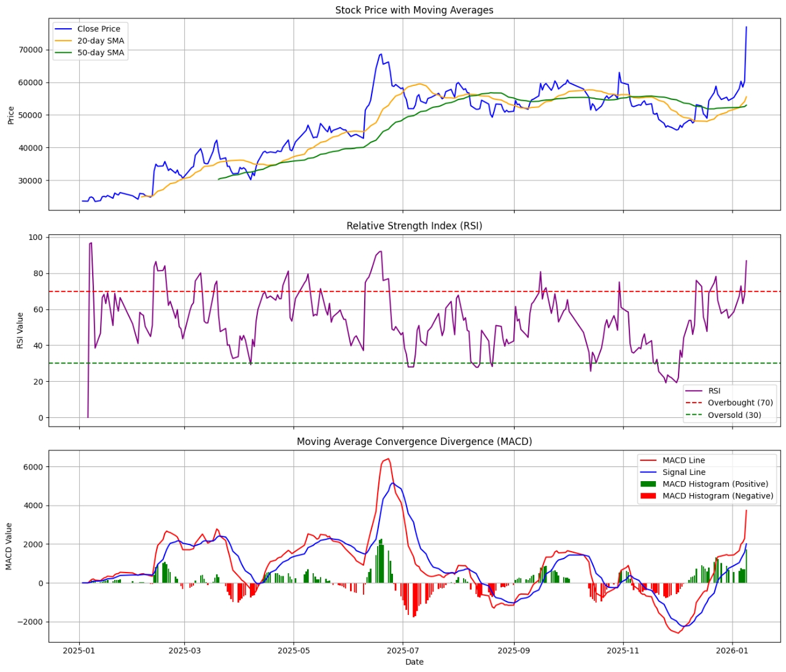Click the 2025-07 date tick label
Viewport: 786px width, 672px height.
click(403, 651)
